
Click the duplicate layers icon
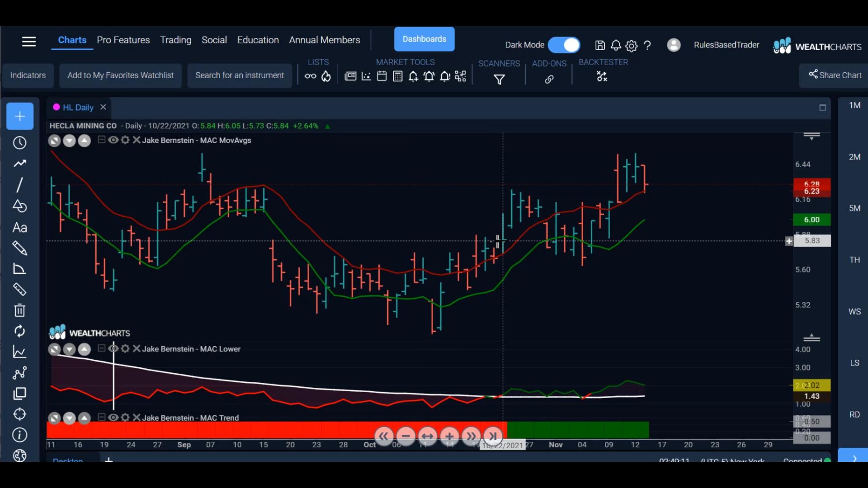pos(19,394)
